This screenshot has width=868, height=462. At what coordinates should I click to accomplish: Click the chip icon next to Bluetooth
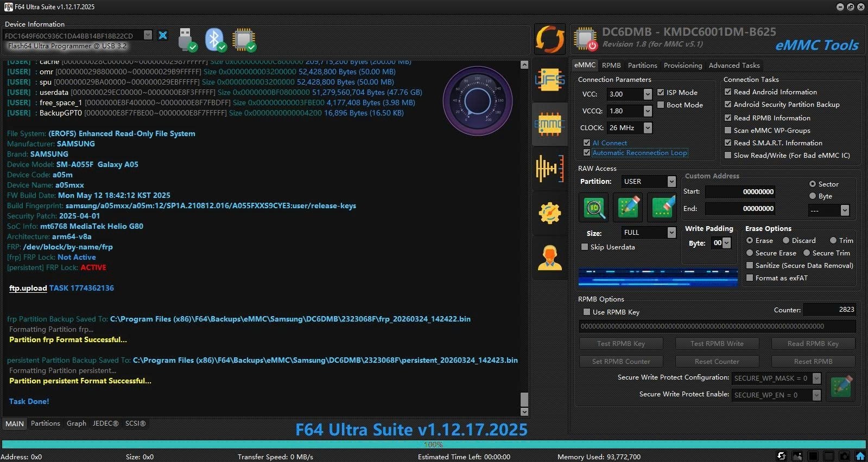[x=244, y=40]
